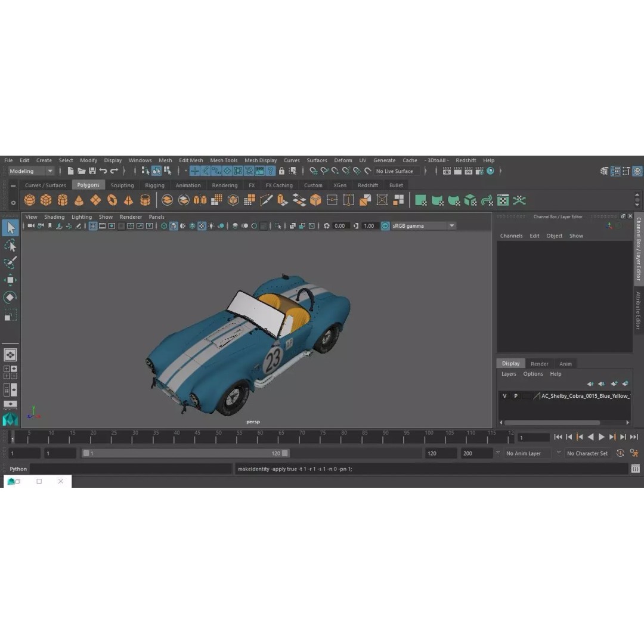
Task: Activate the Select tool arrow
Action: (10, 228)
